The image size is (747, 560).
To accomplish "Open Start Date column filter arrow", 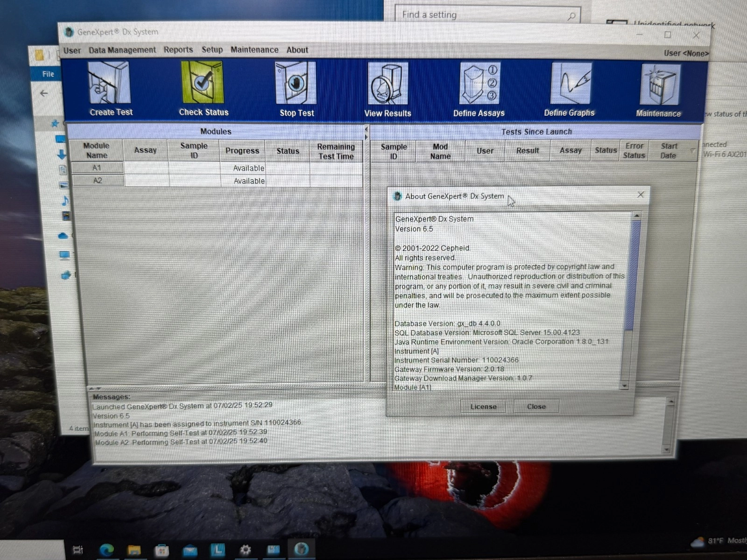I will coord(692,151).
